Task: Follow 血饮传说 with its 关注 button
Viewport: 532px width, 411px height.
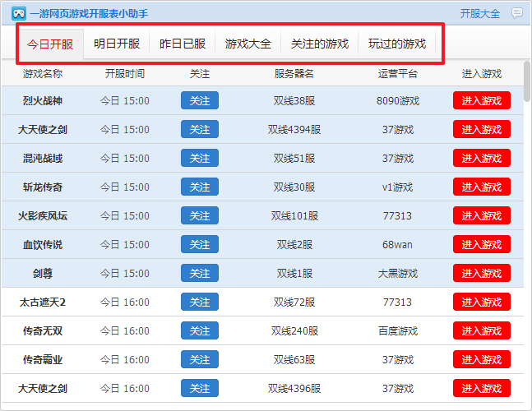Action: coord(200,244)
